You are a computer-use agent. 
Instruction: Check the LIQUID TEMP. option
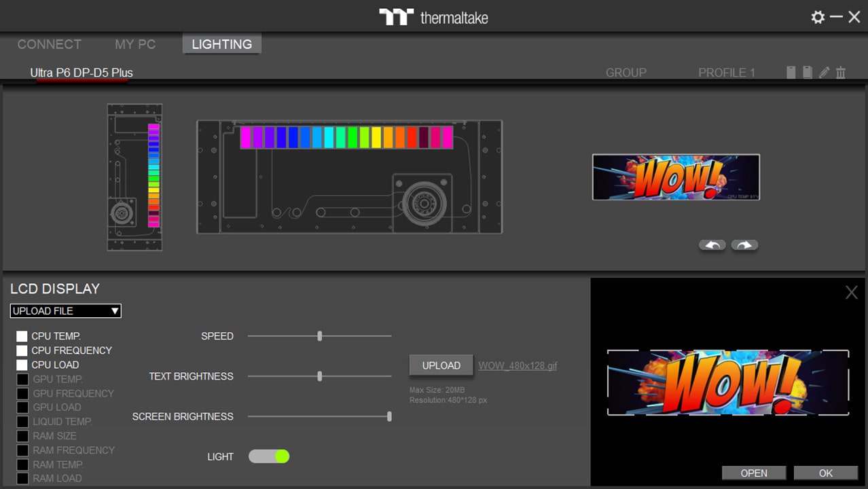tap(22, 422)
